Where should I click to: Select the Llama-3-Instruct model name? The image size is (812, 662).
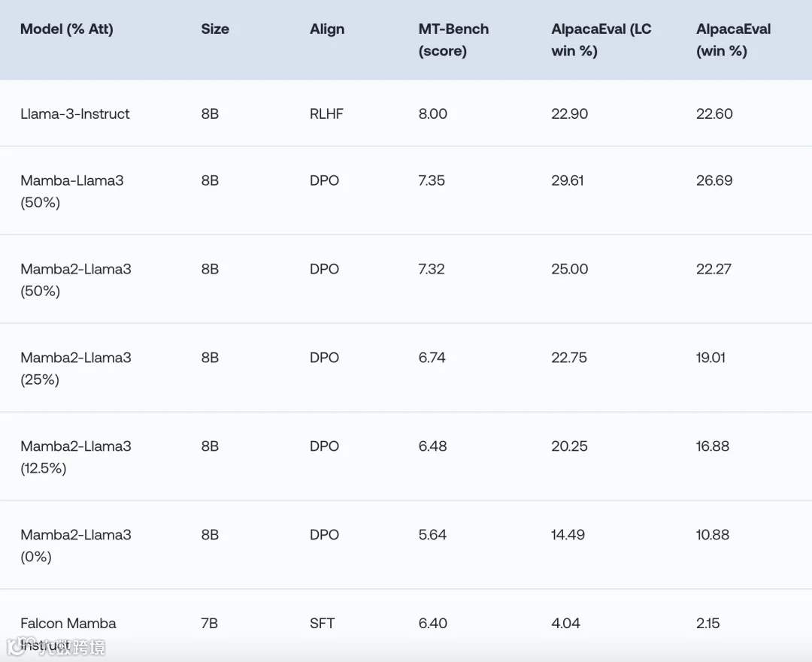pos(75,114)
